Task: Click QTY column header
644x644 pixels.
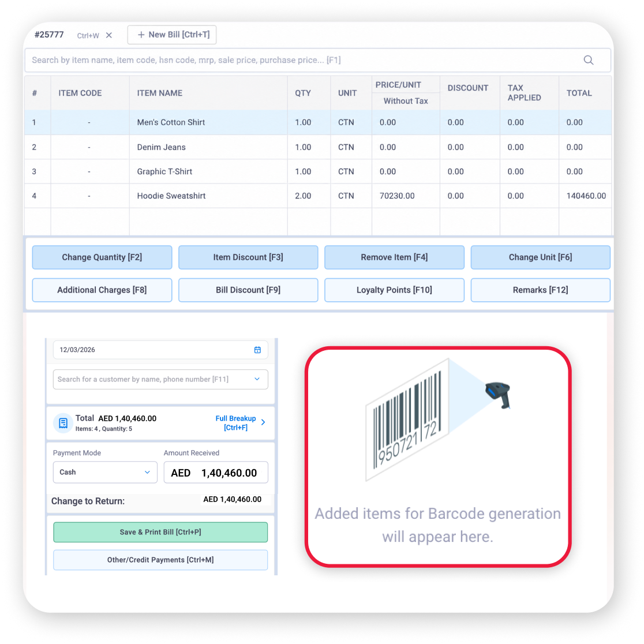Action: (303, 93)
